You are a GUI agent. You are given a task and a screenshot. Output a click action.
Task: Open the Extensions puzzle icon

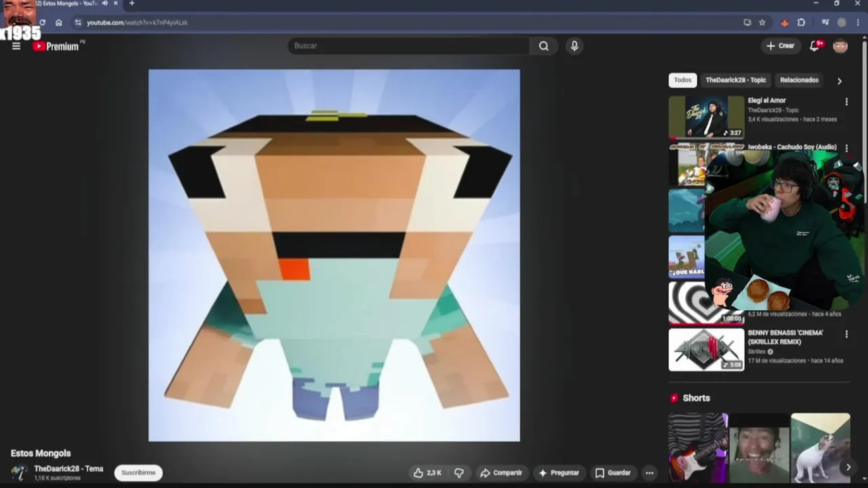tap(802, 22)
